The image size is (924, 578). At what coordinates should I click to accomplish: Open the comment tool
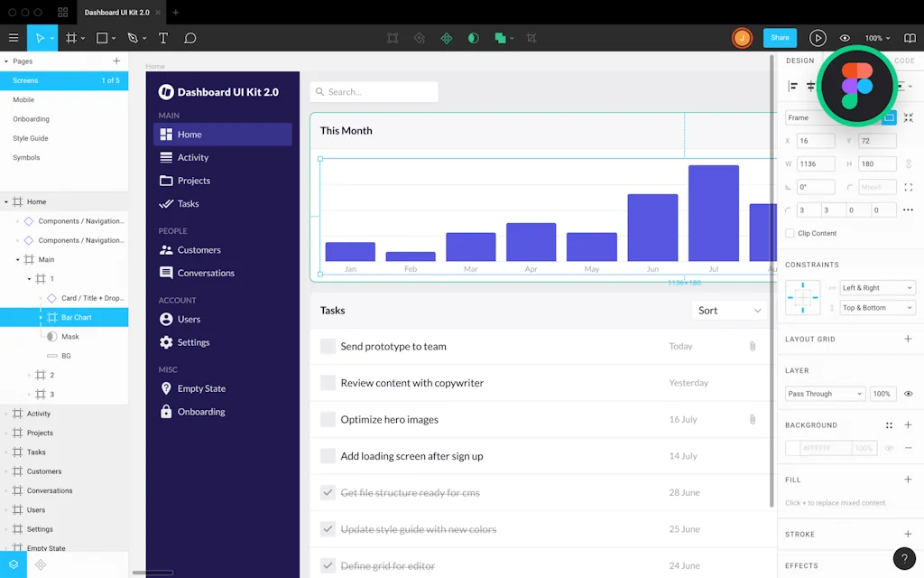189,38
